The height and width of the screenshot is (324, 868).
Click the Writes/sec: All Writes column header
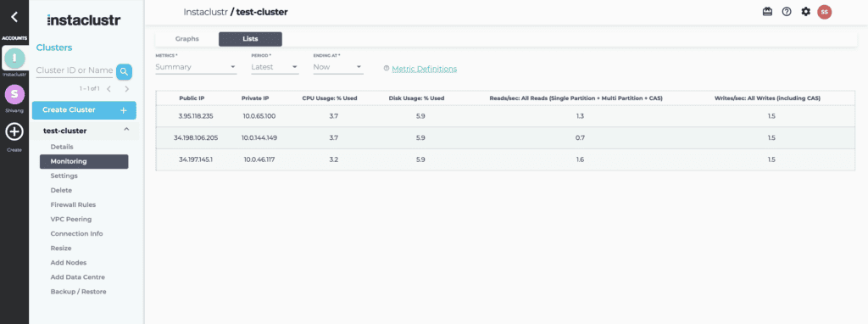coord(767,98)
